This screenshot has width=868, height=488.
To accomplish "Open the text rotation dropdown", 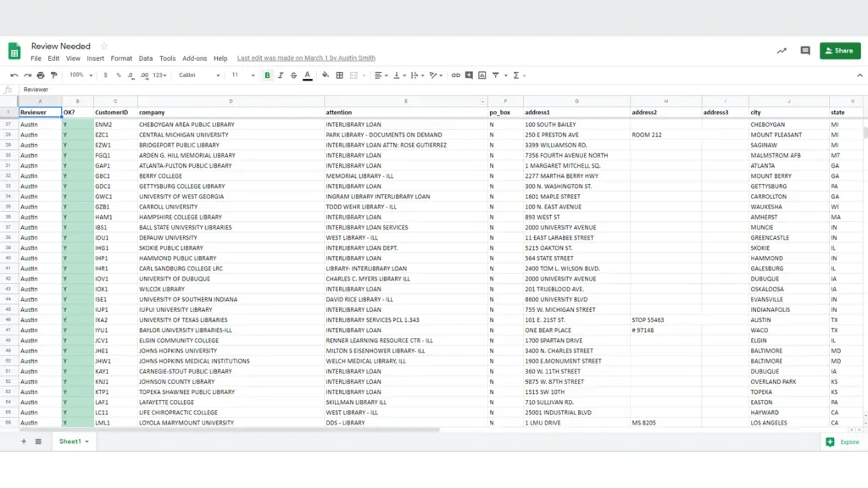I will point(437,75).
